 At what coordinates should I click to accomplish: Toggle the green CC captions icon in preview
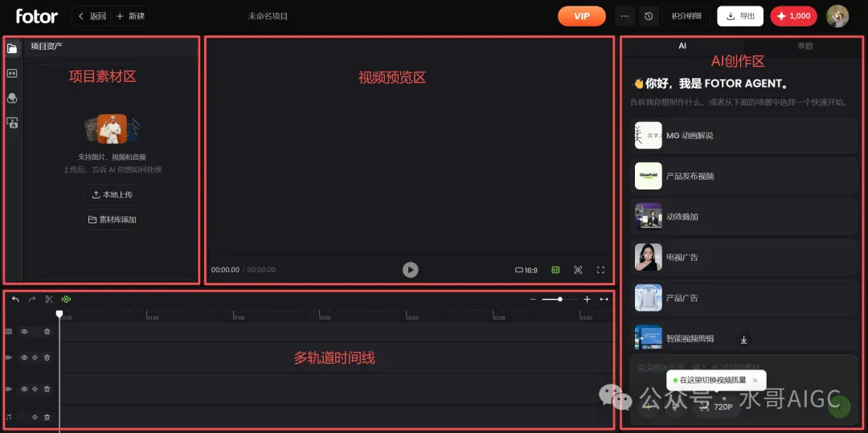pyautogui.click(x=555, y=270)
